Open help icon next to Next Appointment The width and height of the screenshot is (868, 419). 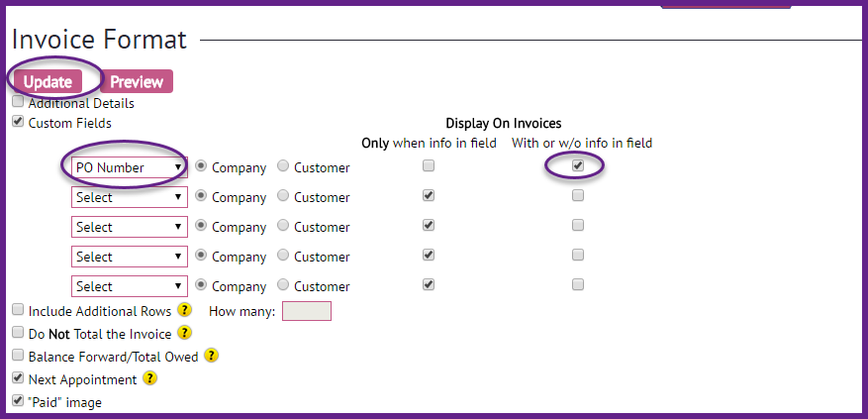point(149,378)
